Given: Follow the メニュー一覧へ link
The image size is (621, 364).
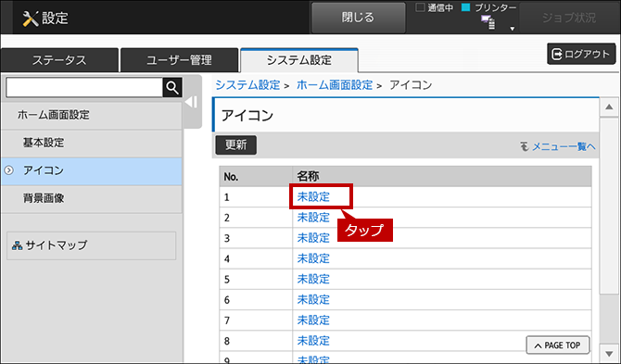Looking at the screenshot, I should tap(564, 146).
